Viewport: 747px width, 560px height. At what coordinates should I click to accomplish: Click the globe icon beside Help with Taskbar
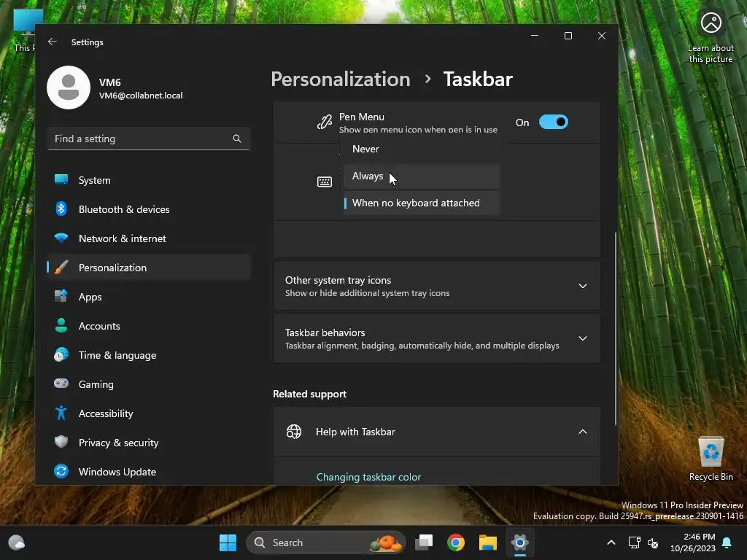[294, 432]
